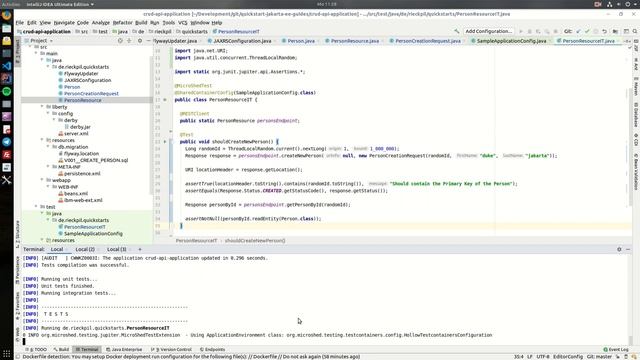This screenshot has width=640, height=360.
Task: Click the run gutter icon next to shouldCreateNewPerson
Action: coord(165,142)
